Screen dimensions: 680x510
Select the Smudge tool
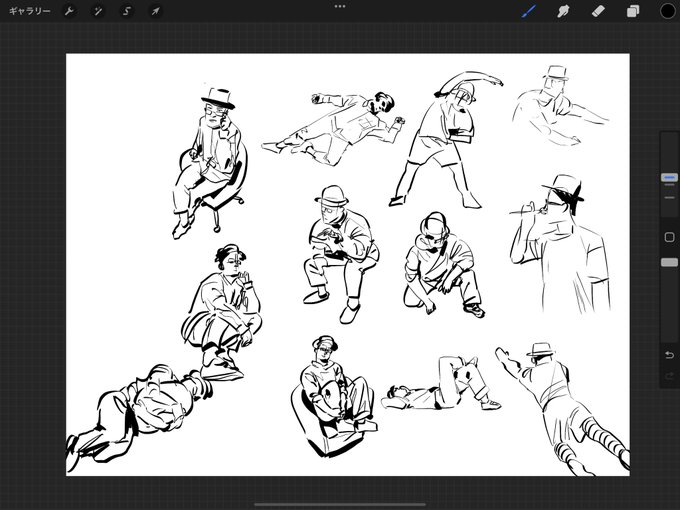tap(563, 11)
